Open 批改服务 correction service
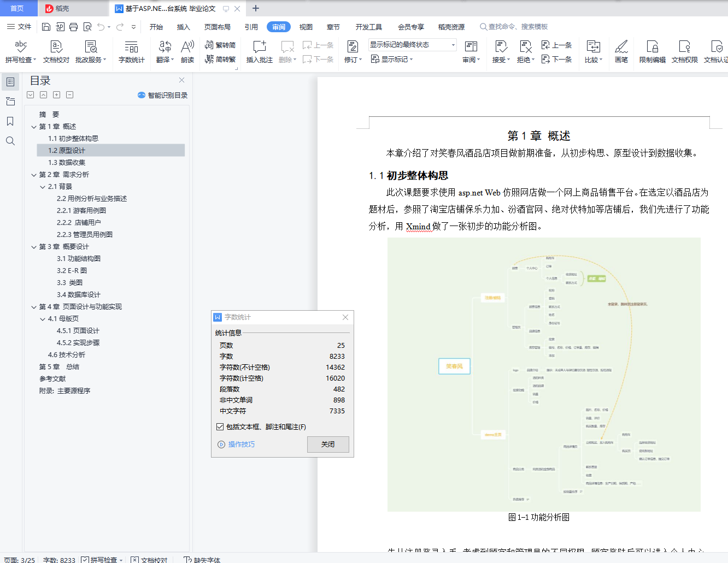This screenshot has height=563, width=728. point(91,51)
